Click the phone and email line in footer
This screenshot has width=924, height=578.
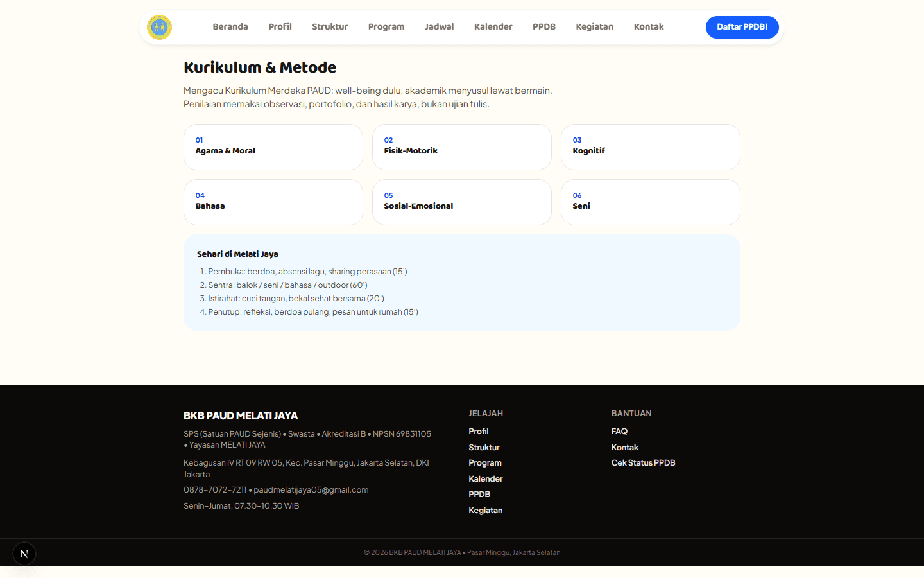pyautogui.click(x=276, y=490)
